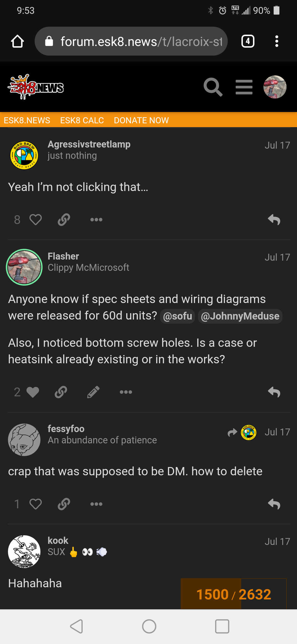Like fessyfoo's post with the heart
The height and width of the screenshot is (644, 297).
(x=35, y=504)
